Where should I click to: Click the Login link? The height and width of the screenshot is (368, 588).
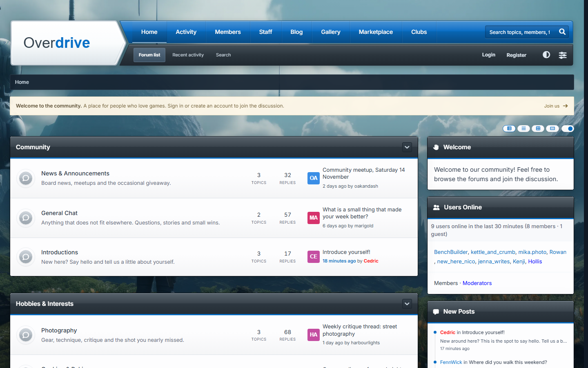click(488, 55)
